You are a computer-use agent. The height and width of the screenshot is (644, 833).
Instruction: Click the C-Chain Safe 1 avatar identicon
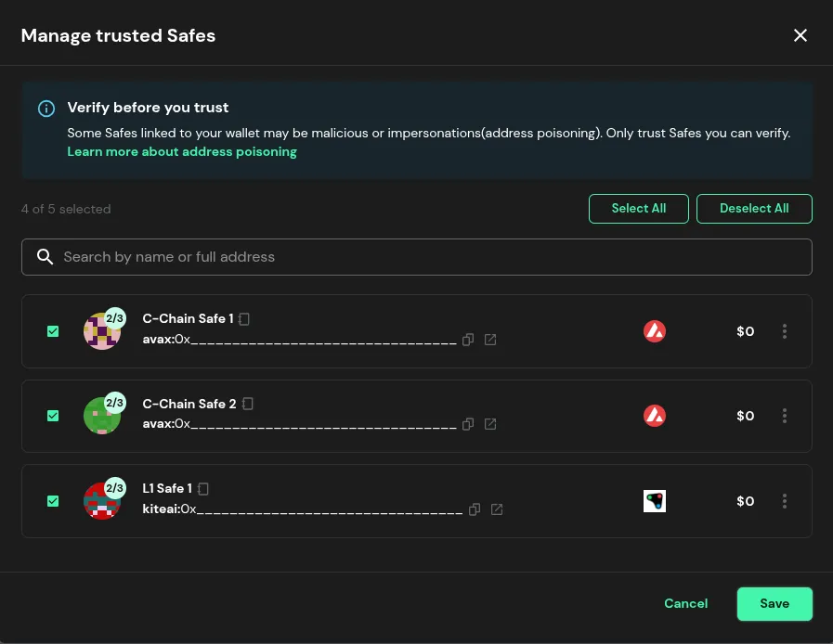click(101, 332)
